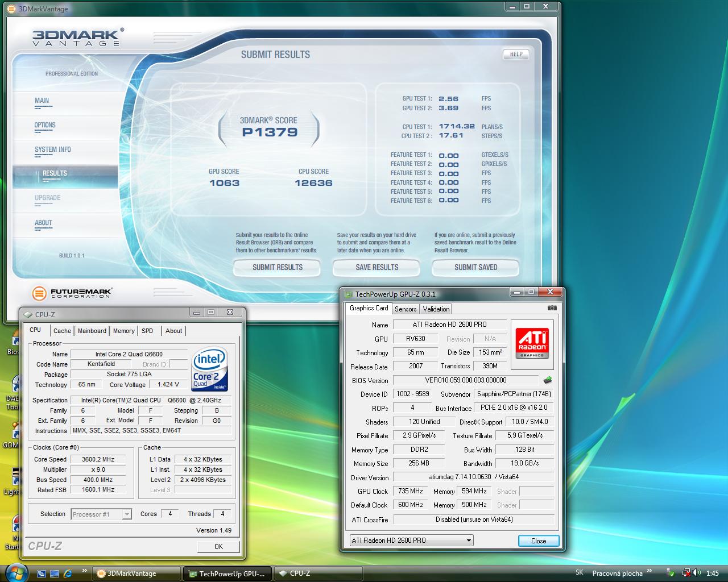728x582 pixels.
Task: Click the CPU-Z title bar icon
Action: point(28,314)
